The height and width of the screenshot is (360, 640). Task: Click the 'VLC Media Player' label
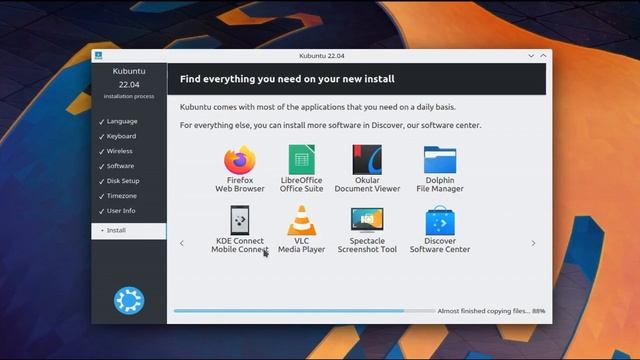click(x=302, y=245)
